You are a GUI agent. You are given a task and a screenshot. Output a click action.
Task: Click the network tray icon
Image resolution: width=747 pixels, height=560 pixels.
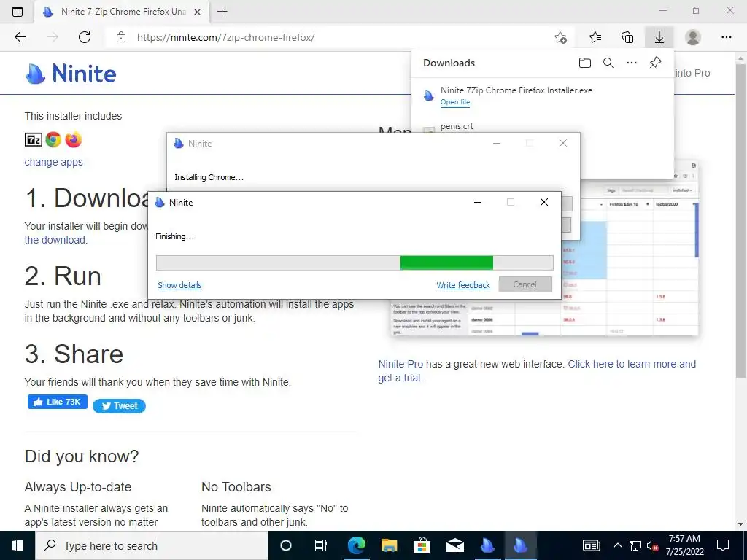(635, 545)
